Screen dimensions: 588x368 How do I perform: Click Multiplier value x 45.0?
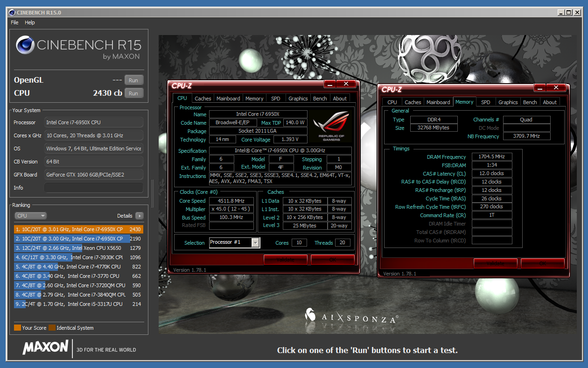coord(231,209)
